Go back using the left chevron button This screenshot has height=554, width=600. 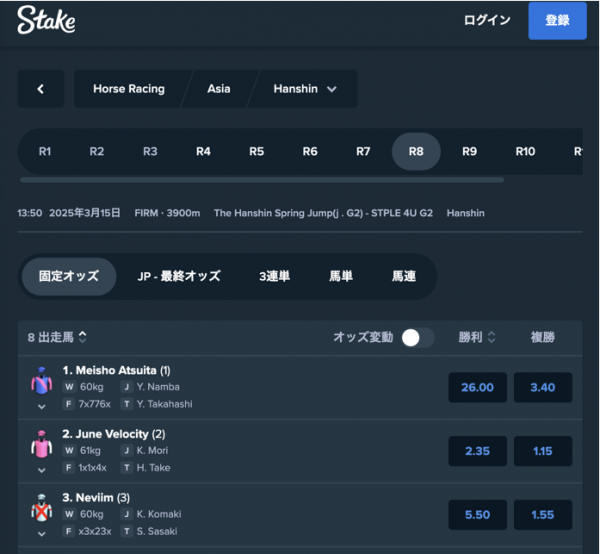pyautogui.click(x=41, y=89)
